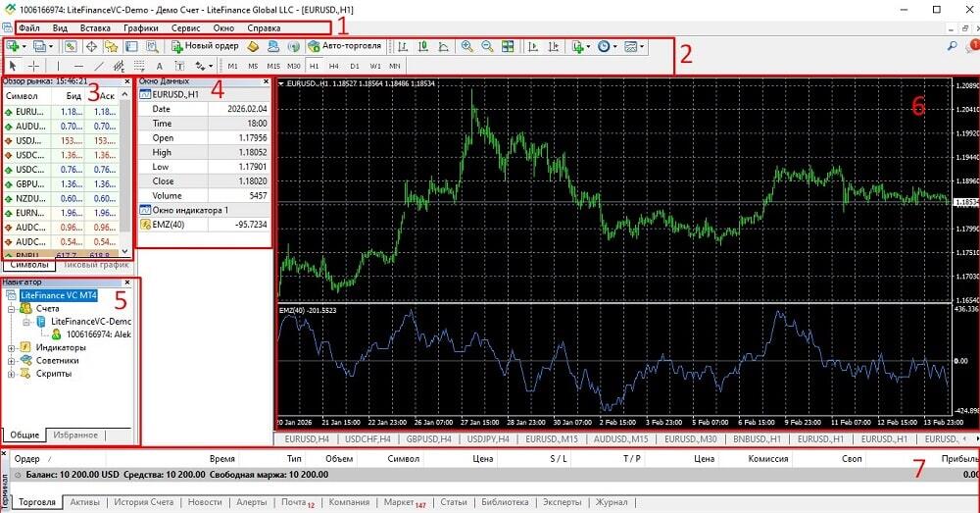Viewport: 980px width, 513px height.
Task: Select the crosshair cursor tool
Action: coord(34,66)
